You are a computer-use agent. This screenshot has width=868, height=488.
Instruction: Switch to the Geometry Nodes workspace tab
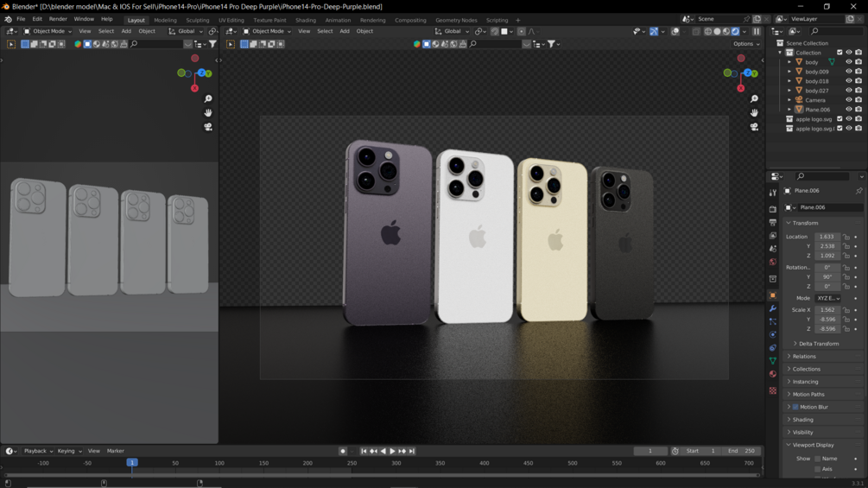(456, 21)
